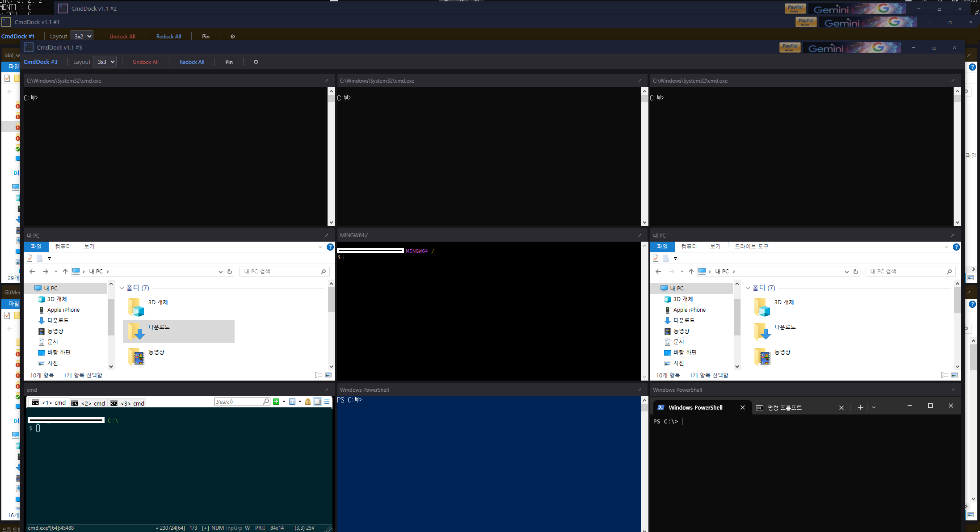The height and width of the screenshot is (532, 980).
Task: Switch to <3> cmd ConEmu tab
Action: coord(127,403)
